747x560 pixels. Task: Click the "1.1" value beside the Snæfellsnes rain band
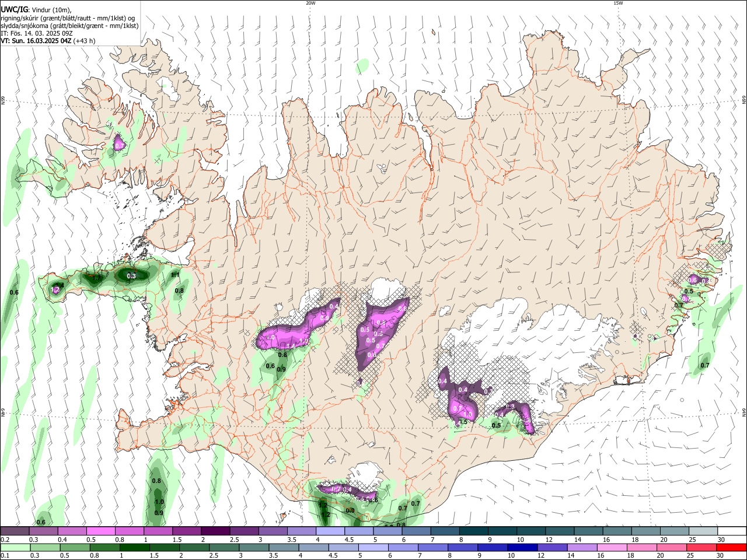click(x=175, y=275)
